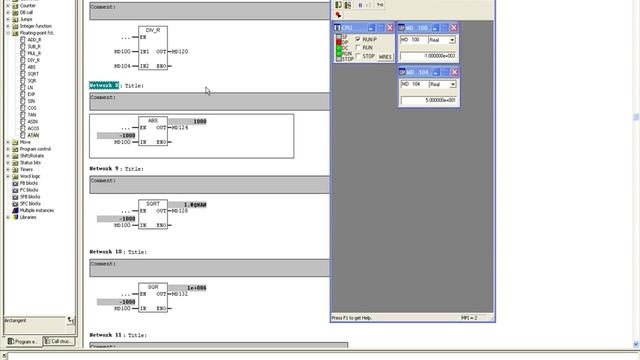640x360 pixels.
Task: Collapse the Floating-point fct. folder
Action: coord(8,33)
